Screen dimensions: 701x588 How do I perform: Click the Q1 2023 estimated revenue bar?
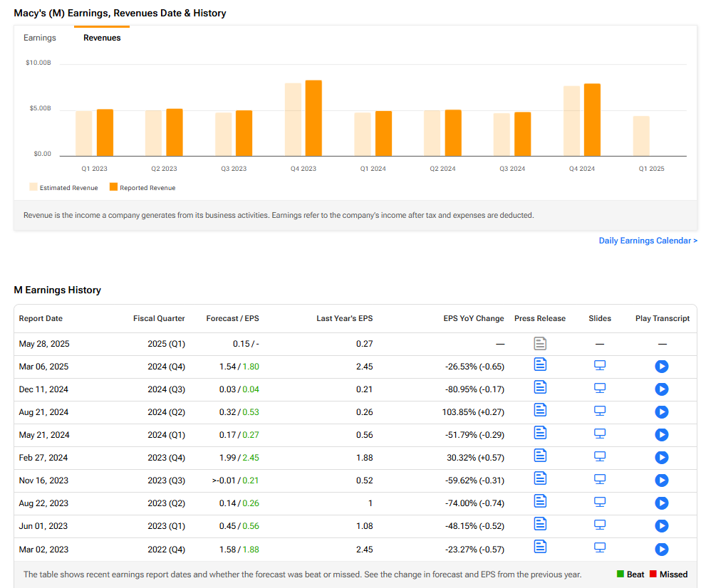83,134
